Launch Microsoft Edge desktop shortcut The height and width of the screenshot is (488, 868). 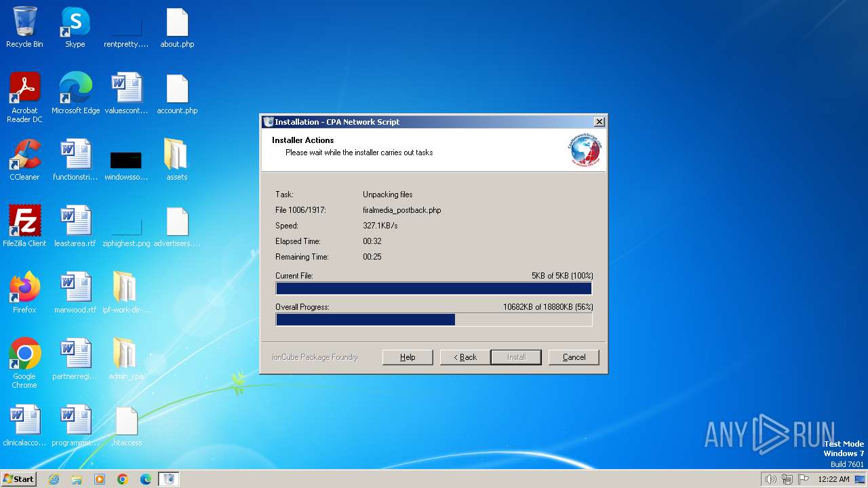(x=75, y=94)
